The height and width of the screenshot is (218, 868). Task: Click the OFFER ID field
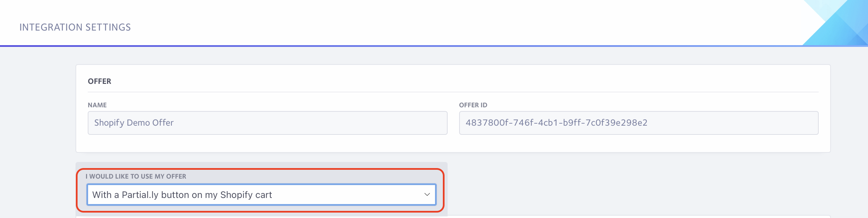pyautogui.click(x=639, y=123)
